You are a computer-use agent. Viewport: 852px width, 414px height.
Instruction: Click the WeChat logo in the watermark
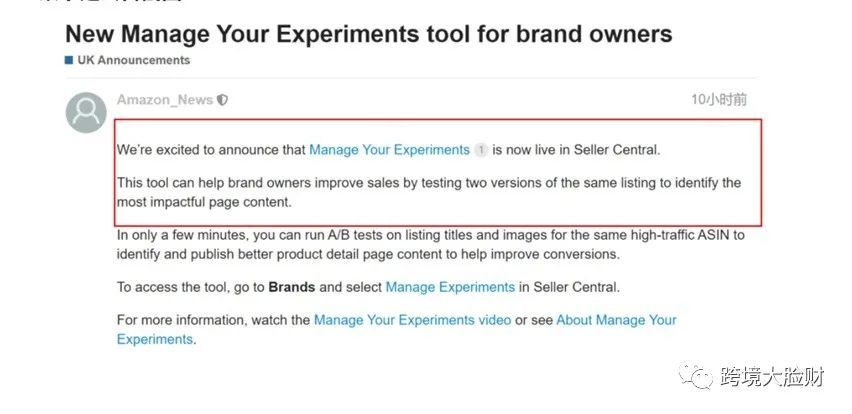tap(699, 376)
